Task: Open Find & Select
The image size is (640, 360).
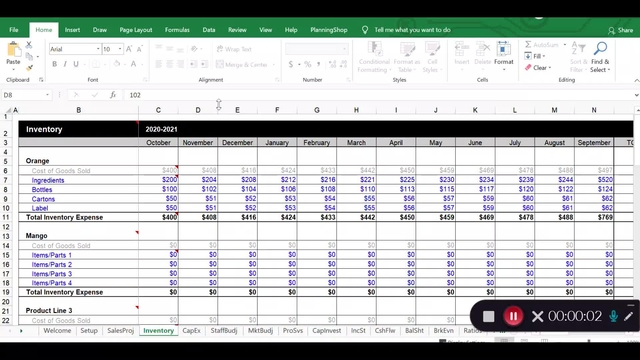Action: pyautogui.click(x=600, y=57)
